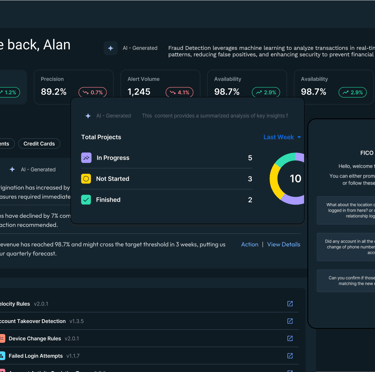This screenshot has height=372, width=375.
Task: Open Velocity Rules in external view icon
Action: [x=290, y=304]
